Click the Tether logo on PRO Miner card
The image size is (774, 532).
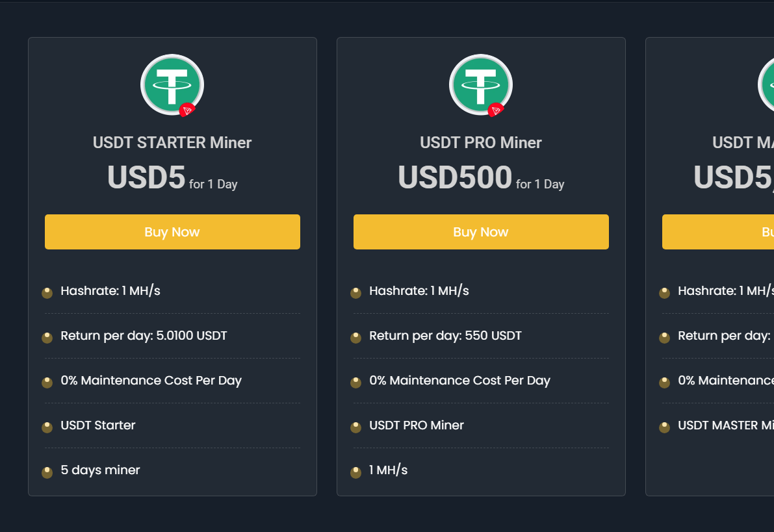coord(480,84)
